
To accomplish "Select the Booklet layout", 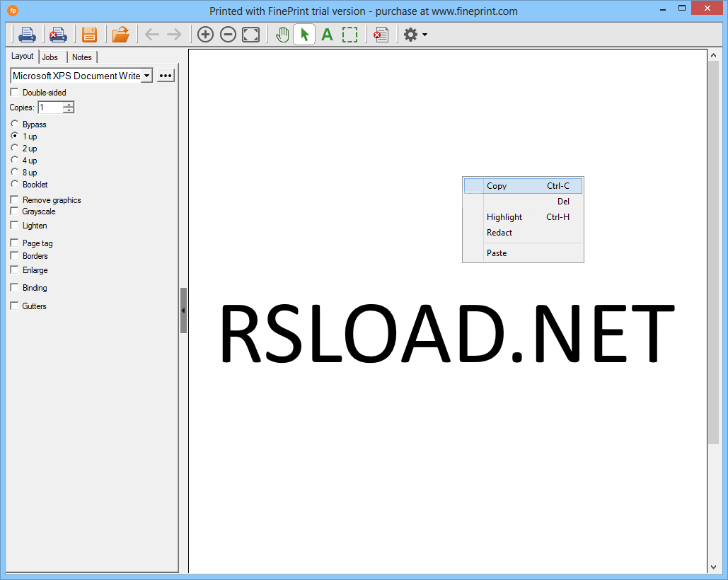I will pyautogui.click(x=14, y=184).
